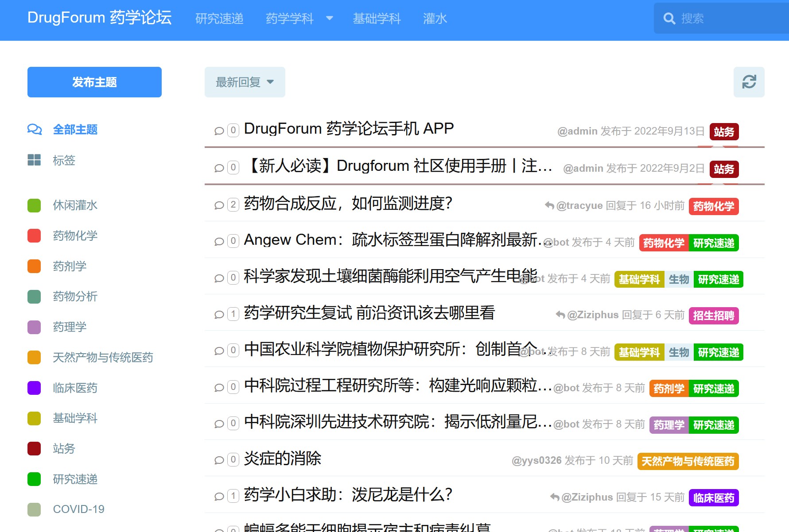Image resolution: width=789 pixels, height=532 pixels.
Task: Click the 全部主题 chat bubbles icon
Action: (x=35, y=129)
